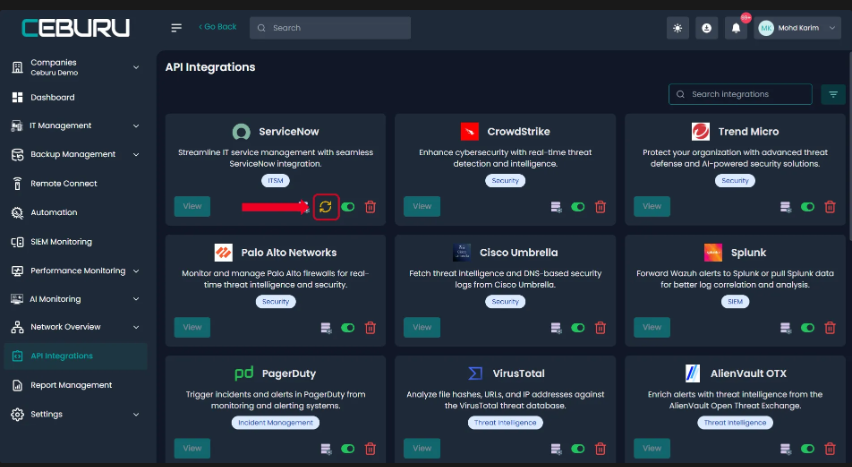Viewport: 852px width, 467px height.
Task: Expand the Backup Management chevron
Action: point(136,154)
